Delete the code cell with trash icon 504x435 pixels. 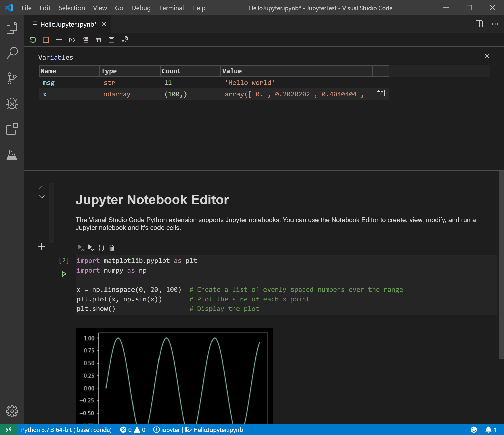pyautogui.click(x=111, y=248)
